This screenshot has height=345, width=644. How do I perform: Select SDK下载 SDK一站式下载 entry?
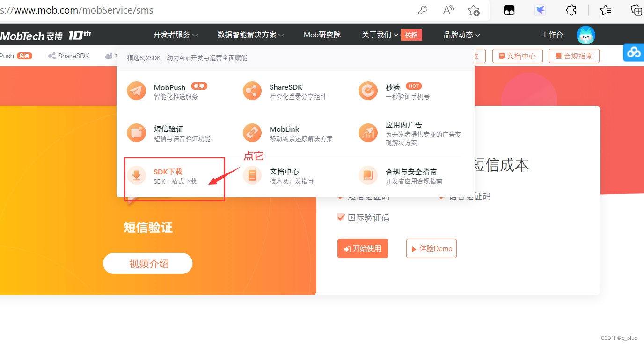(162, 176)
